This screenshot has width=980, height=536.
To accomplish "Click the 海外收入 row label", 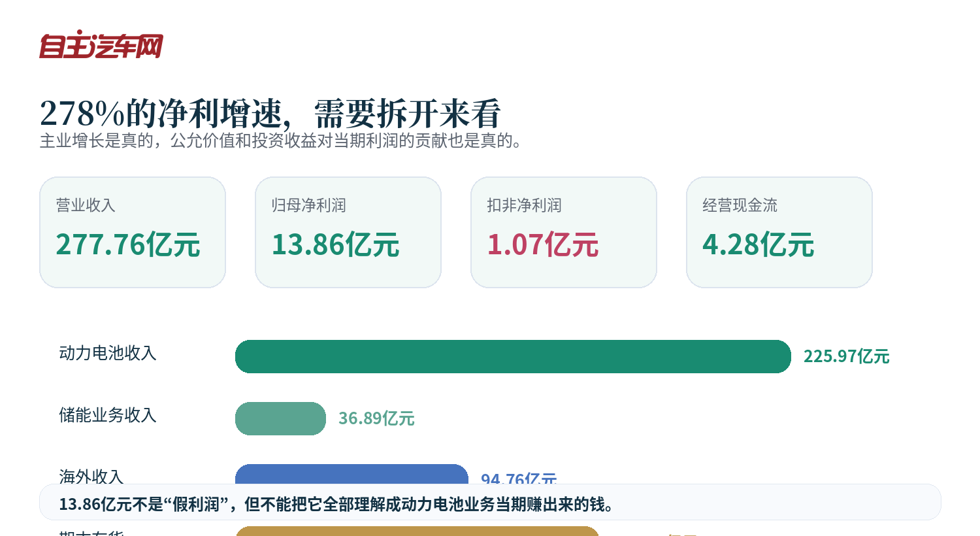I will pos(91,476).
